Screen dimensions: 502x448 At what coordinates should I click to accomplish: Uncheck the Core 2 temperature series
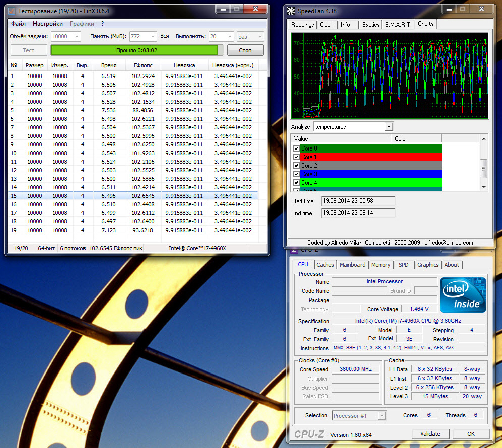(x=296, y=166)
